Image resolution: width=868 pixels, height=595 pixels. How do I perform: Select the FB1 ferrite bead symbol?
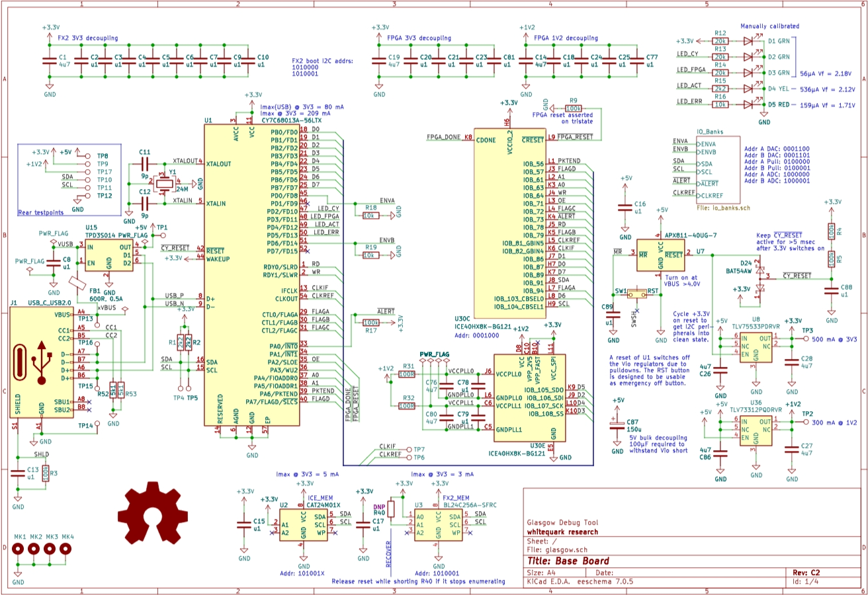point(77,282)
